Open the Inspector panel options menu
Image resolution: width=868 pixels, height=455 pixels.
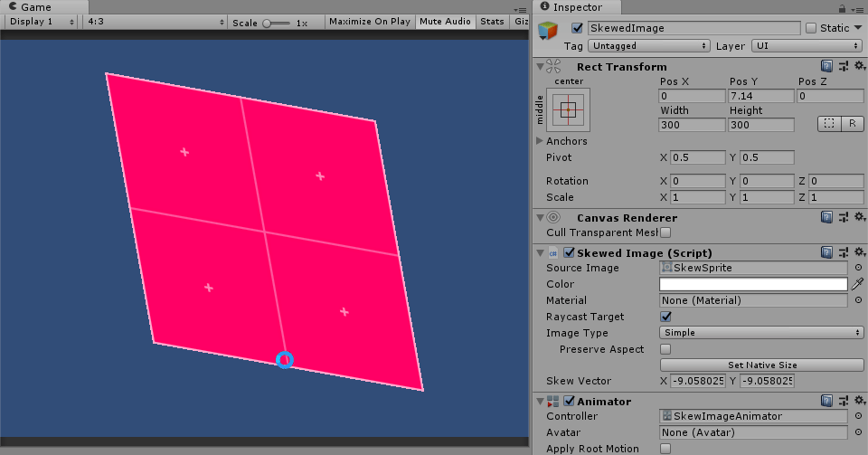click(x=858, y=9)
